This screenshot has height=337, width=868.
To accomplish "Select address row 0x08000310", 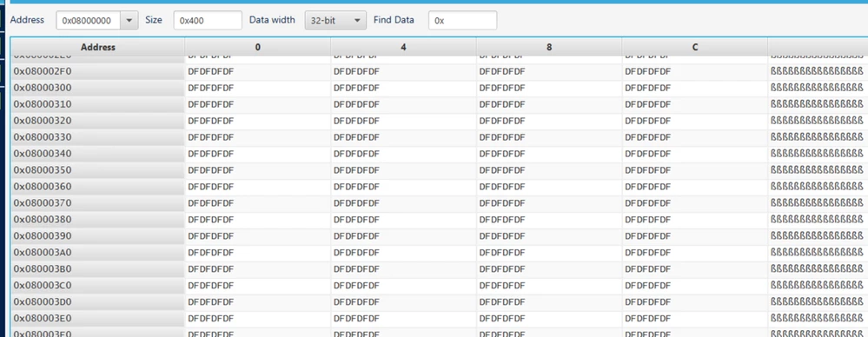I will point(98,104).
